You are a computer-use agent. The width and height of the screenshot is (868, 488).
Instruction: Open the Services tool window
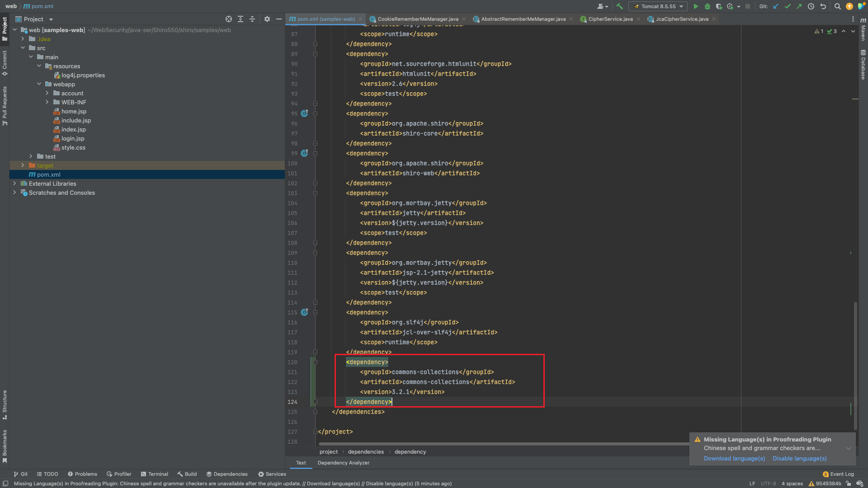pyautogui.click(x=272, y=474)
